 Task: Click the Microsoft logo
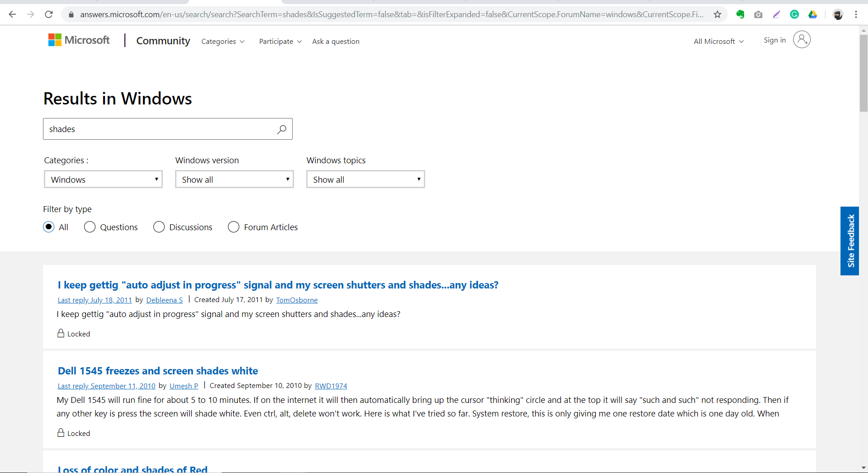pyautogui.click(x=79, y=40)
